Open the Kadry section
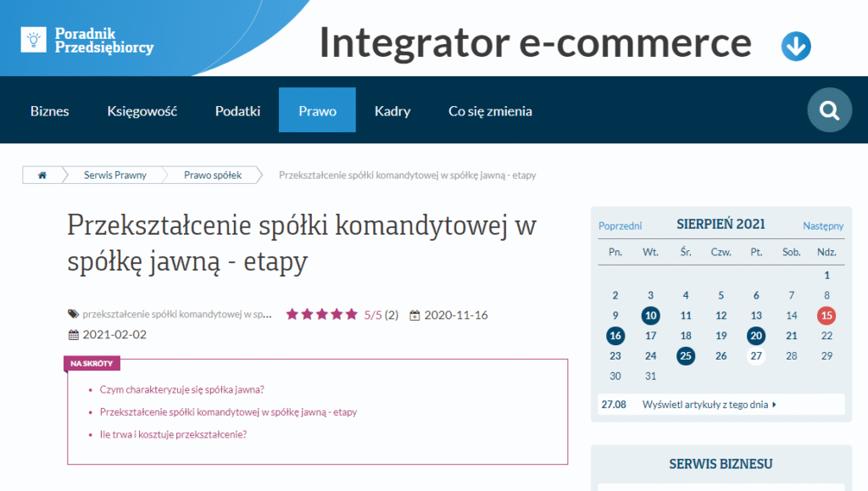Screen dimensions: 868x491 pos(392,111)
